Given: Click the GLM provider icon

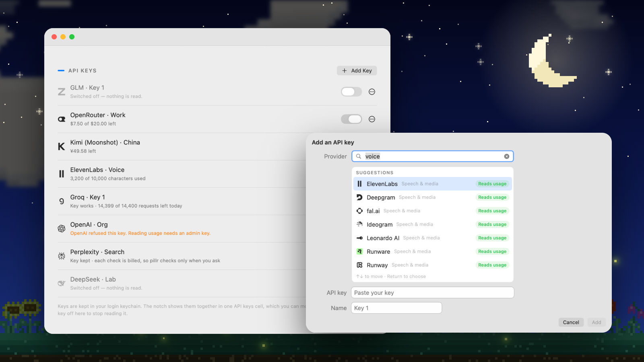Looking at the screenshot, I should point(62,92).
